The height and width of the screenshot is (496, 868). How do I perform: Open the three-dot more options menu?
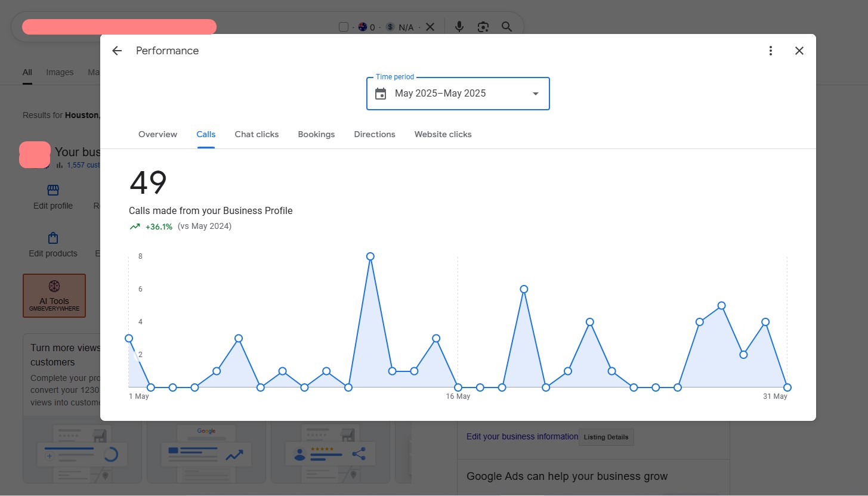coord(771,51)
